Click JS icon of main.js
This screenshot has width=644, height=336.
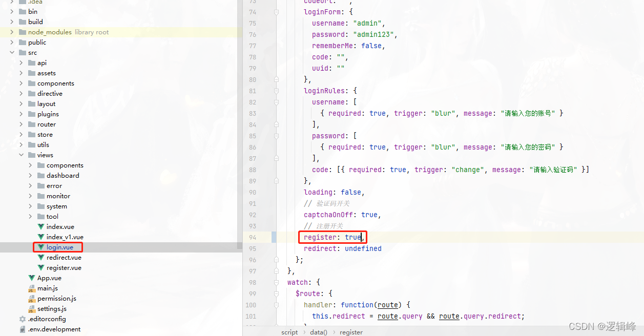[32, 288]
